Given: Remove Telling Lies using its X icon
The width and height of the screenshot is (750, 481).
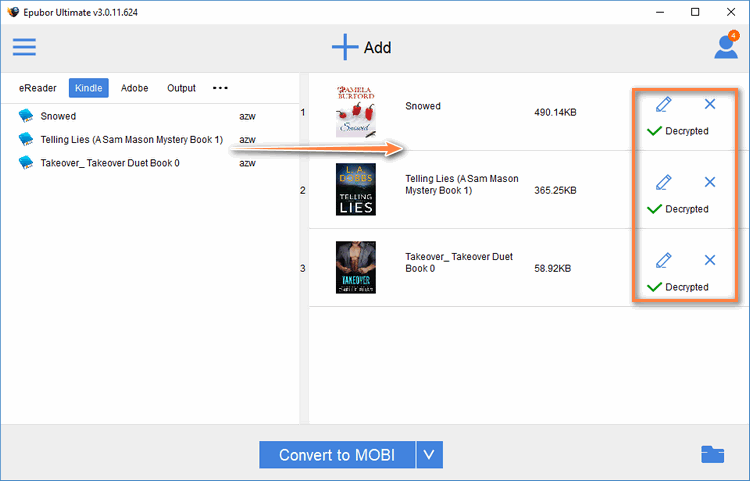Looking at the screenshot, I should [710, 182].
